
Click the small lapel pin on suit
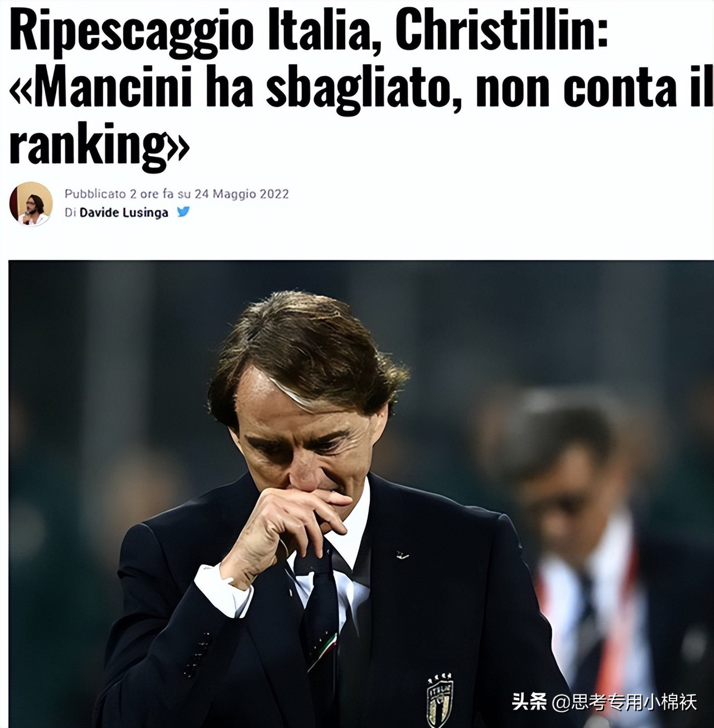[x=402, y=555]
